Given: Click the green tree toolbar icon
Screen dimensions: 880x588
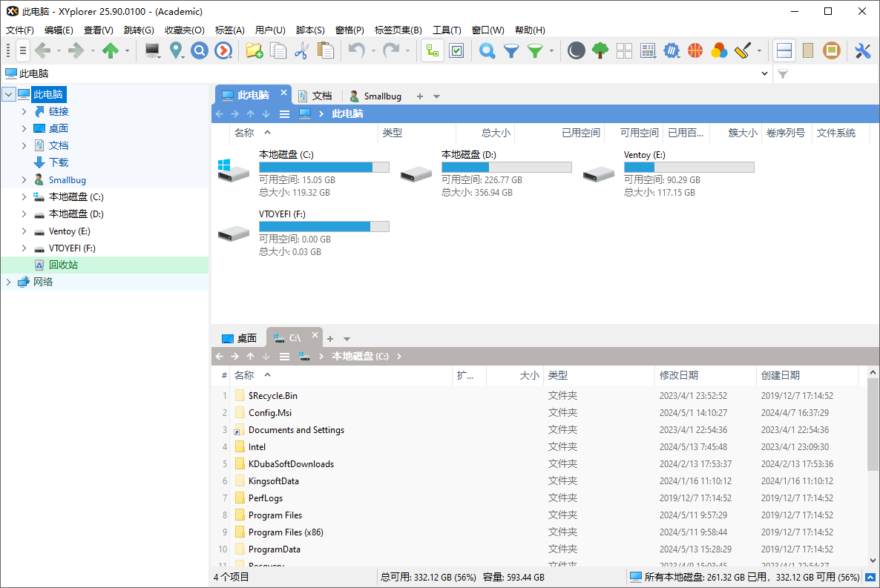Looking at the screenshot, I should (x=600, y=51).
